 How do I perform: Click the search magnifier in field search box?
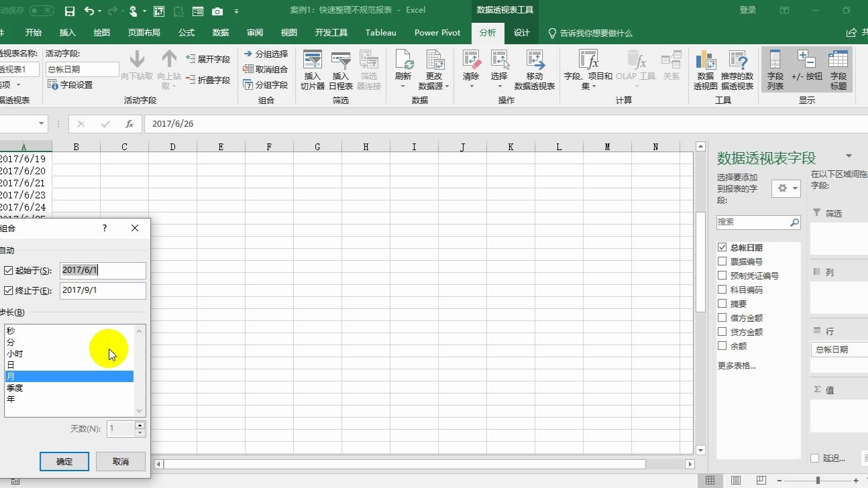tap(794, 222)
